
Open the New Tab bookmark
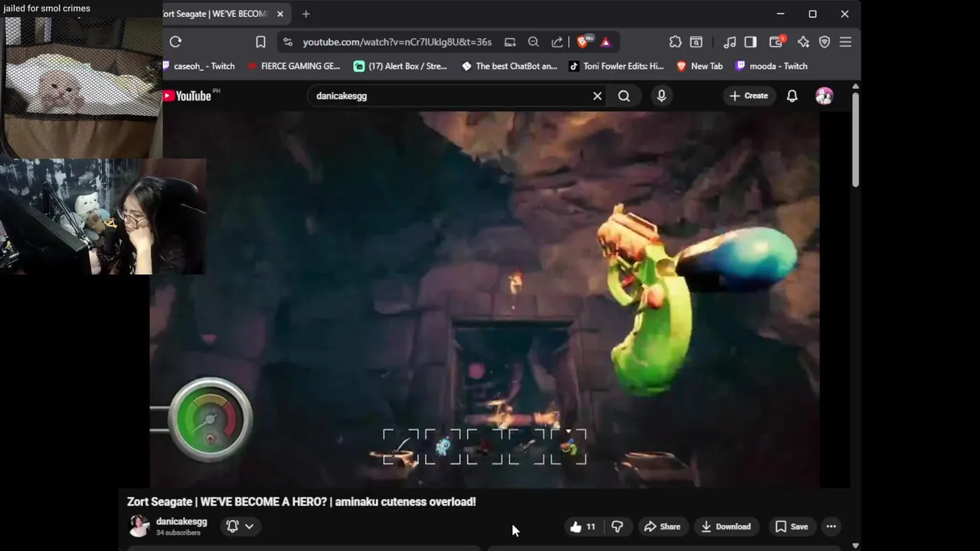tap(700, 66)
